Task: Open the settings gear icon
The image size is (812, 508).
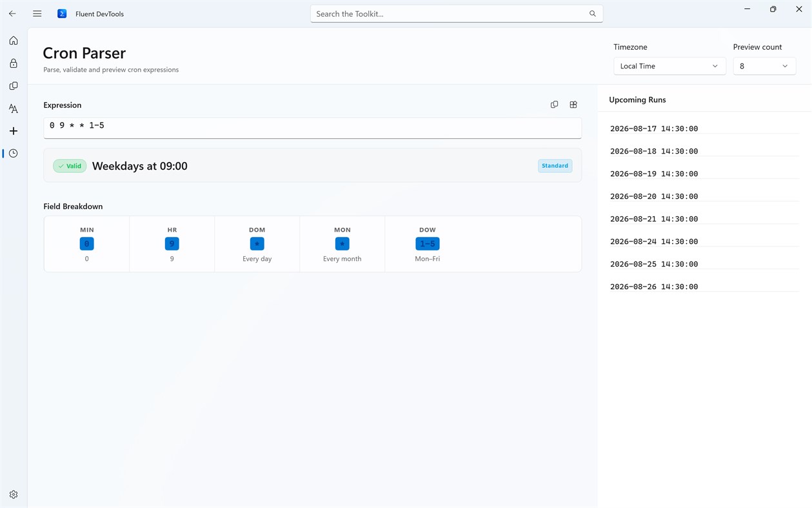Action: tap(14, 494)
